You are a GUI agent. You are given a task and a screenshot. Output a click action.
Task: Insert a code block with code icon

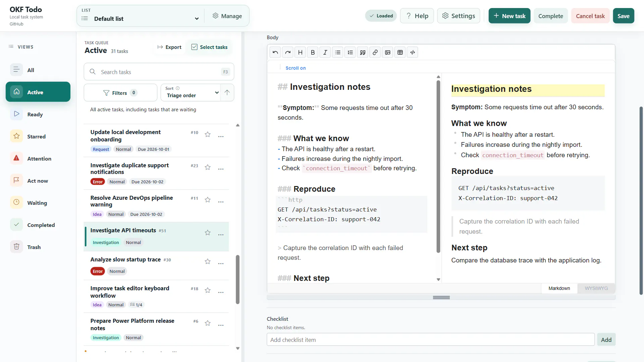point(413,52)
